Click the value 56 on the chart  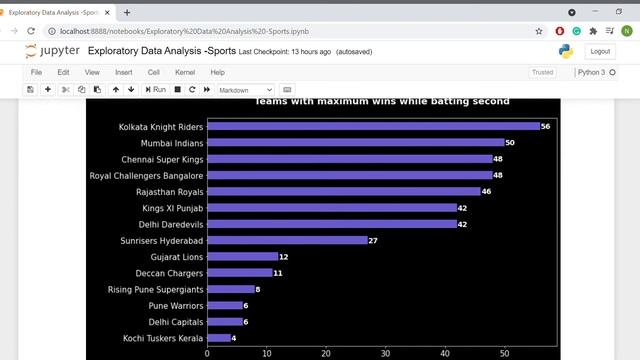(545, 127)
